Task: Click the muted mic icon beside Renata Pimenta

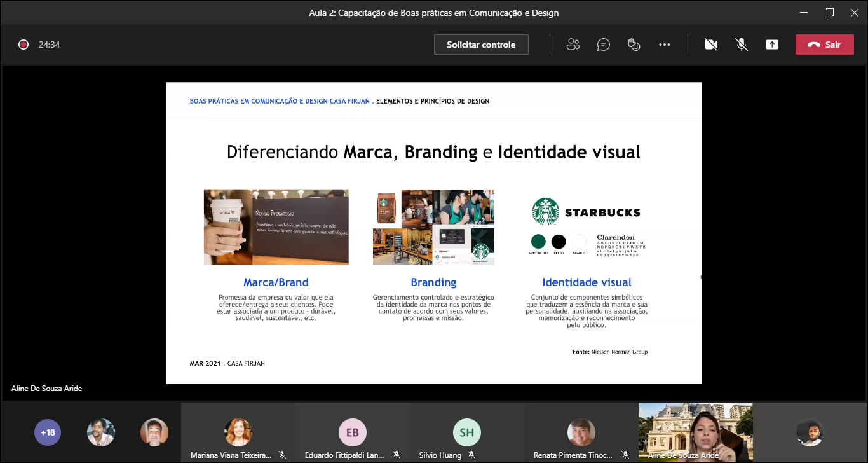Action: 625,455
